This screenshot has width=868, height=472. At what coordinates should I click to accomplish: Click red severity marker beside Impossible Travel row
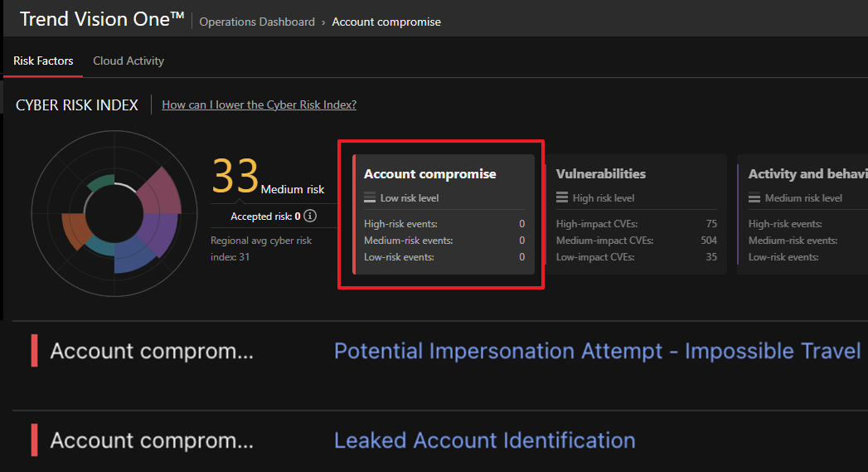click(x=34, y=351)
